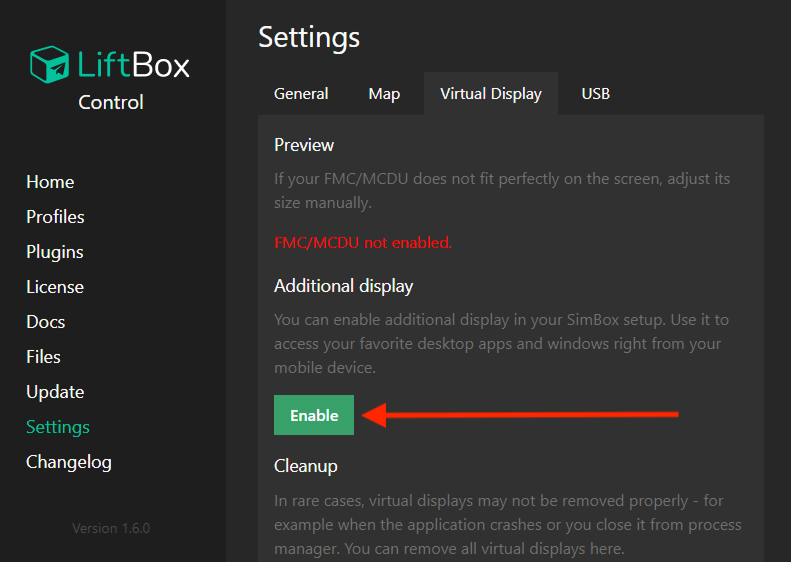Open the Home page
Viewport: 791px width, 562px height.
(x=50, y=182)
